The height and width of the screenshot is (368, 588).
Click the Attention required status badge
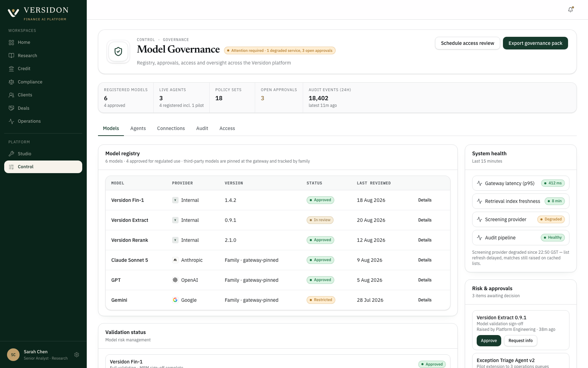[x=280, y=50]
